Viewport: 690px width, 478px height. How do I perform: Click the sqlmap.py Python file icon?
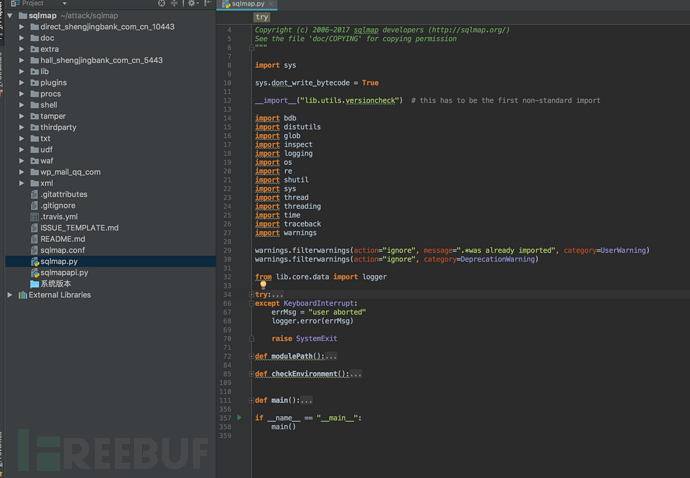pyautogui.click(x=35, y=262)
